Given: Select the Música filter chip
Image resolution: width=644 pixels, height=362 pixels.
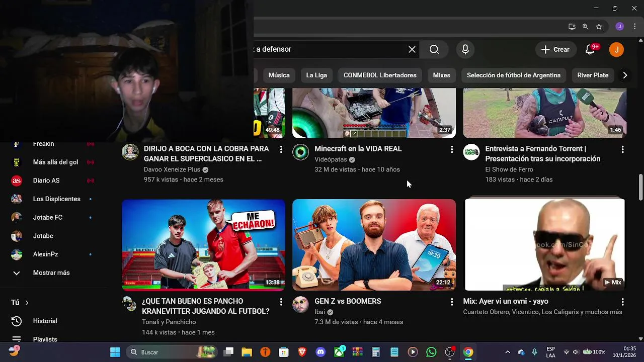Looking at the screenshot, I should (279, 75).
